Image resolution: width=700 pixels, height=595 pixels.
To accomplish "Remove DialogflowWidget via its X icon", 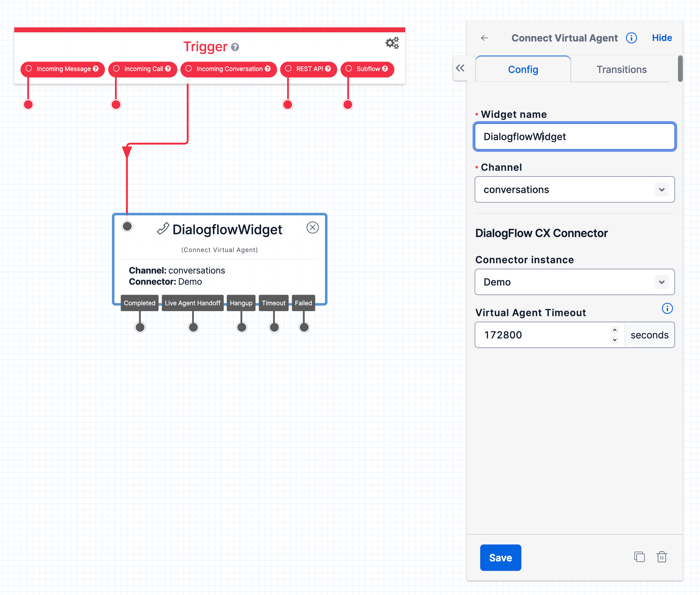I will coord(313,227).
